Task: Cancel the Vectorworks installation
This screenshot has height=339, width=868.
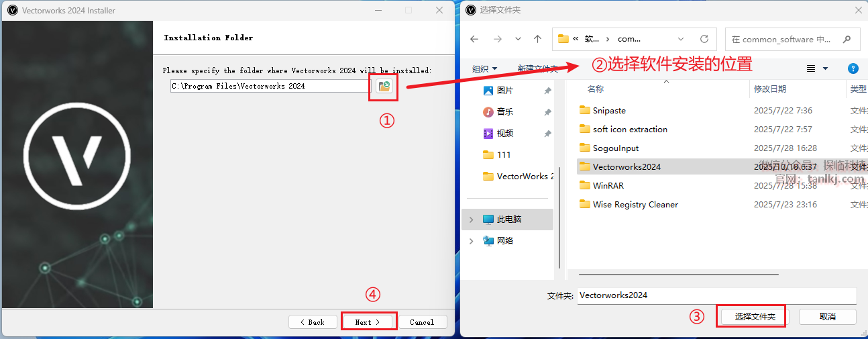Action: click(423, 322)
